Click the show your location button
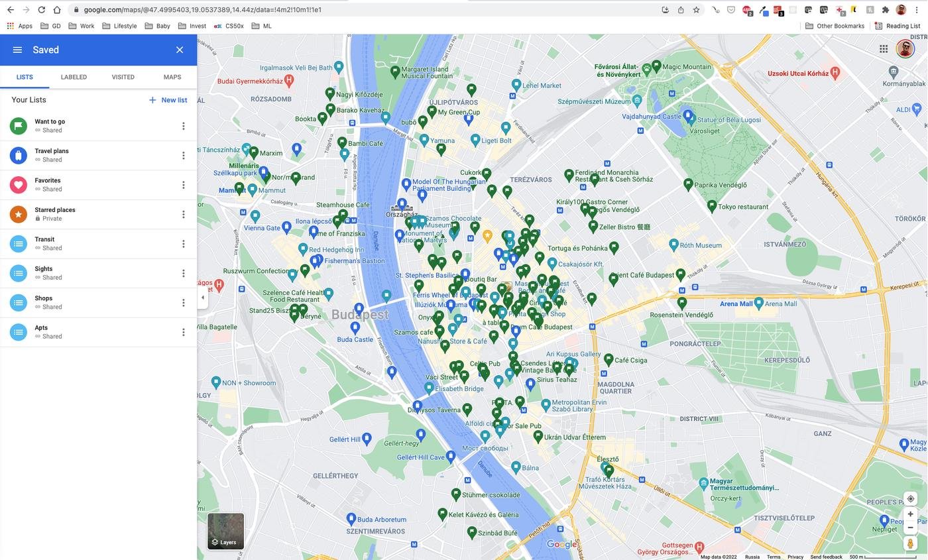Screen dimensions: 928x560 (x=910, y=499)
